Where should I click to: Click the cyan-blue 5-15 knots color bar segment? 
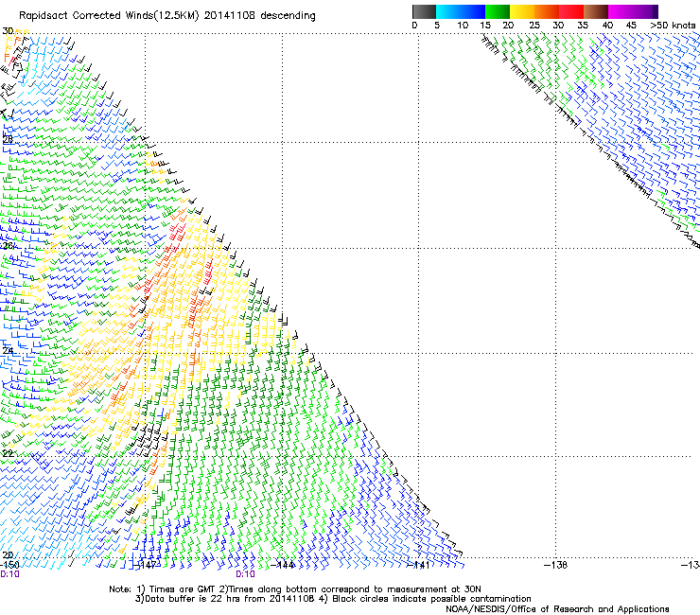click(x=461, y=11)
